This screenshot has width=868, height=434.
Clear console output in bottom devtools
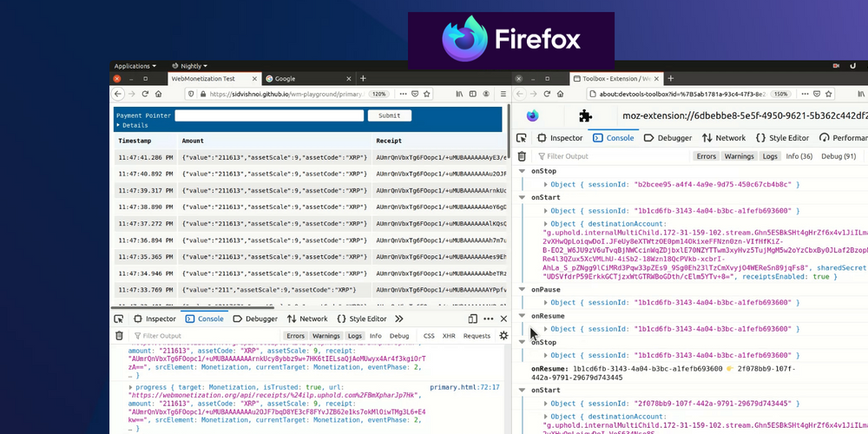(119, 336)
